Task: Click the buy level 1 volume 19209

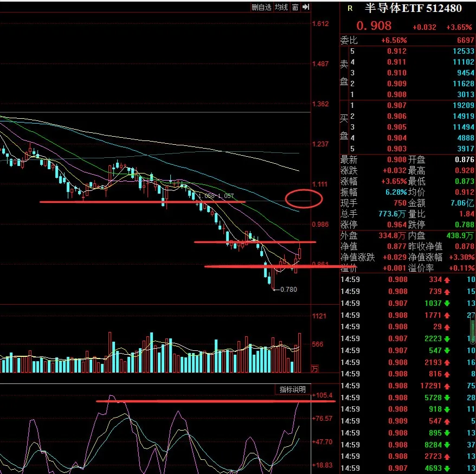Action: 463,105
